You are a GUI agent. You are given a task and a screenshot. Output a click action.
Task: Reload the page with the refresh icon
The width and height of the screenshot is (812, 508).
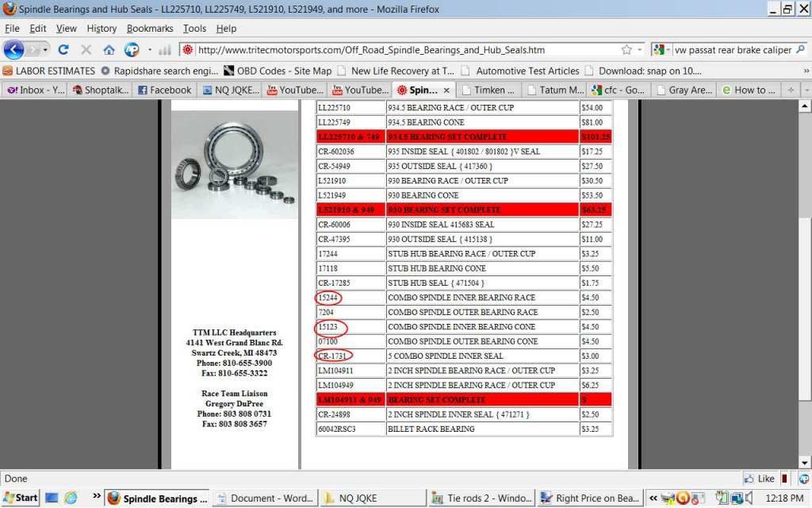[x=64, y=49]
